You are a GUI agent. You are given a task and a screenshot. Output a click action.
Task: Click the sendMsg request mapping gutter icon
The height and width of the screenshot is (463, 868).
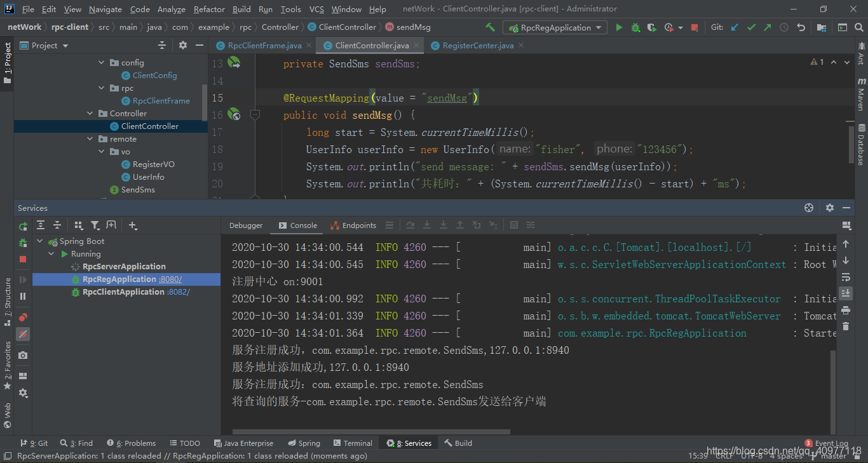(x=234, y=115)
